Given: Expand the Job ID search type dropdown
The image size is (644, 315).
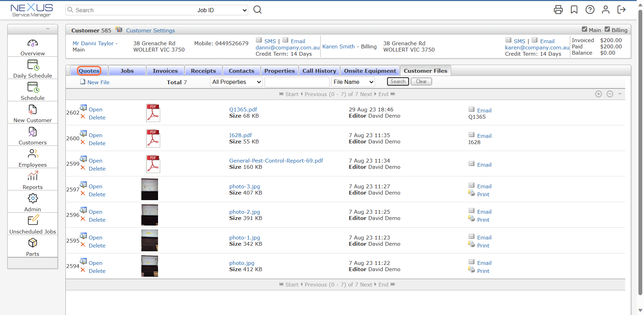Looking at the screenshot, I should click(222, 10).
